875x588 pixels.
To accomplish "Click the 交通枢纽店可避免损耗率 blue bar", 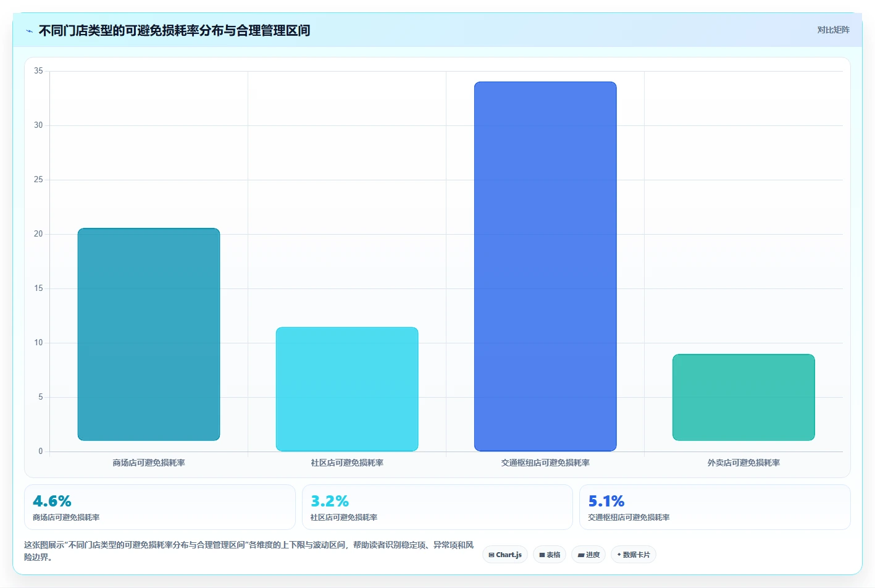I will [545, 266].
